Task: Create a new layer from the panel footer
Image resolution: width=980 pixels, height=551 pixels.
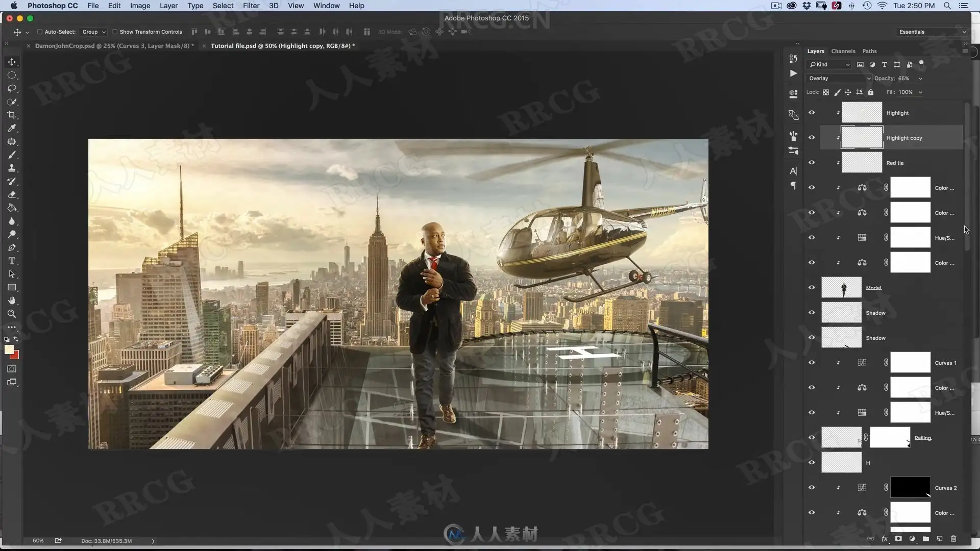Action: 940,538
